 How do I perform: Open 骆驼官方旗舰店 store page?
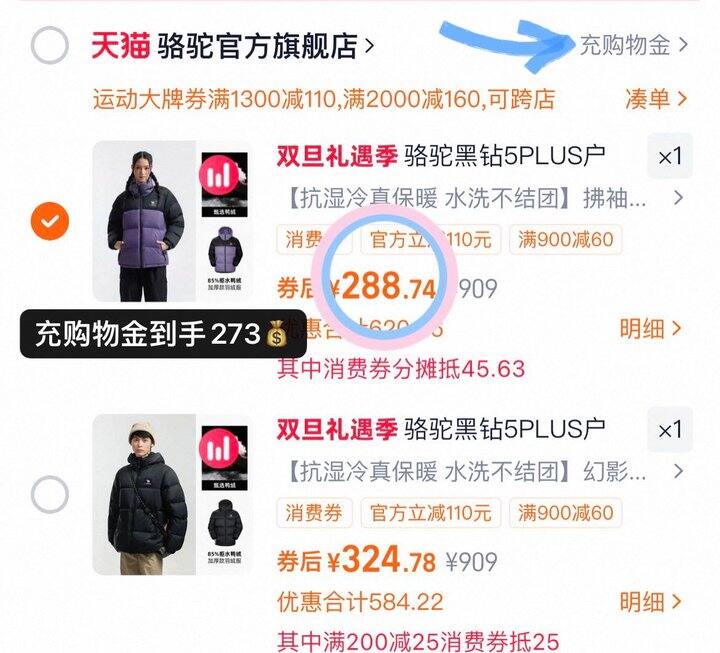tap(266, 45)
